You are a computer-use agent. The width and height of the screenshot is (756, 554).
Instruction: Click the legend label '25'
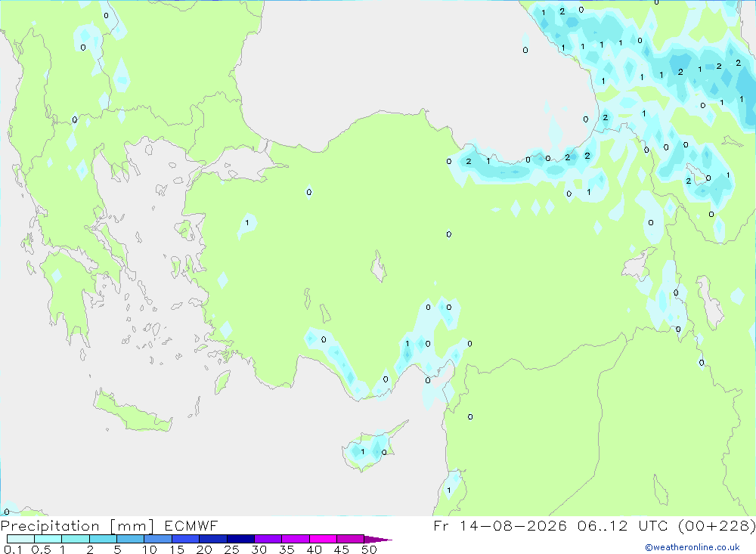click(x=231, y=549)
